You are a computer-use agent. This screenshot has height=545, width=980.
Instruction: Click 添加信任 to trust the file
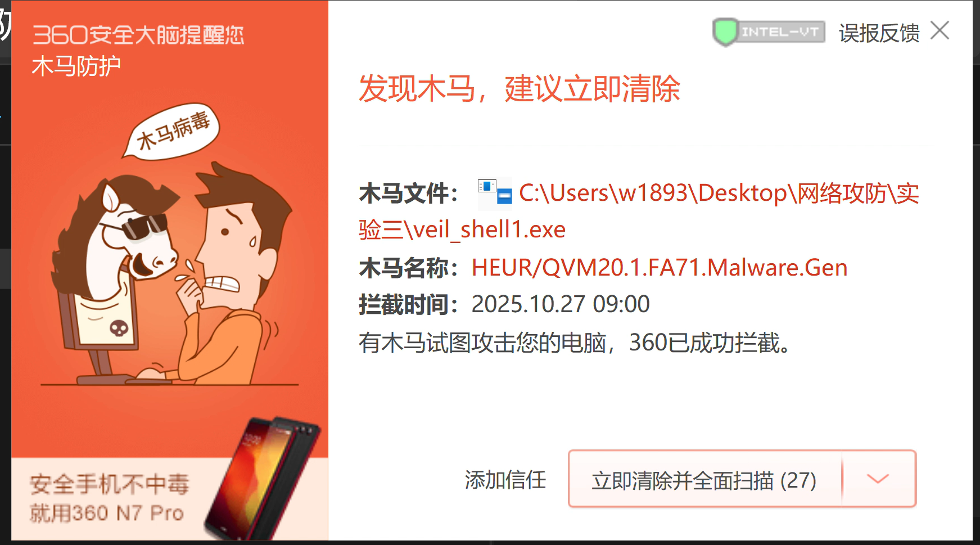[x=505, y=480]
